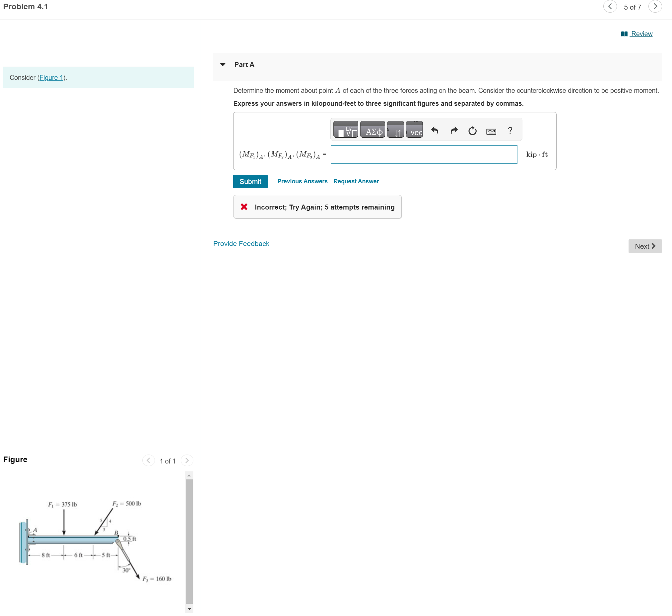Show keyboard shortcuts icon
672x616 pixels.
(491, 131)
